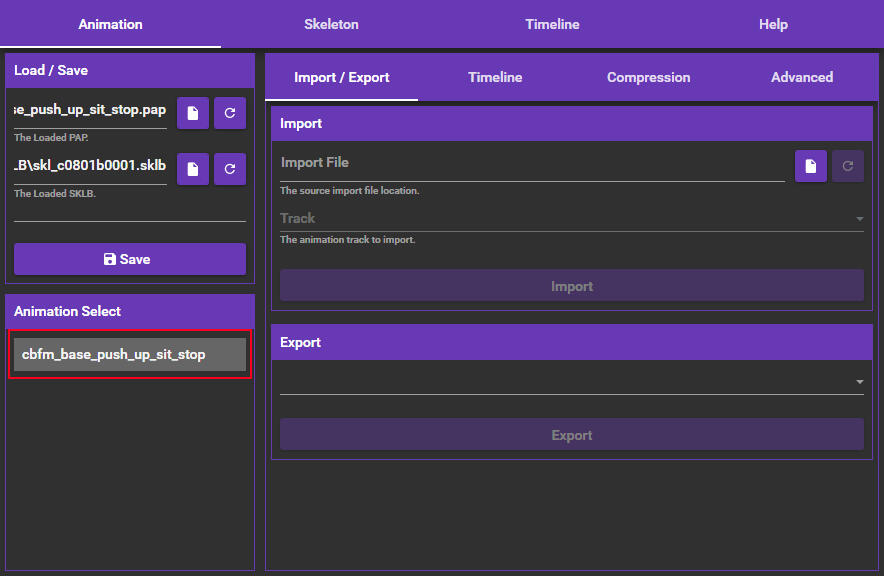
Task: Open the Advanced sub-tab
Action: click(x=802, y=77)
